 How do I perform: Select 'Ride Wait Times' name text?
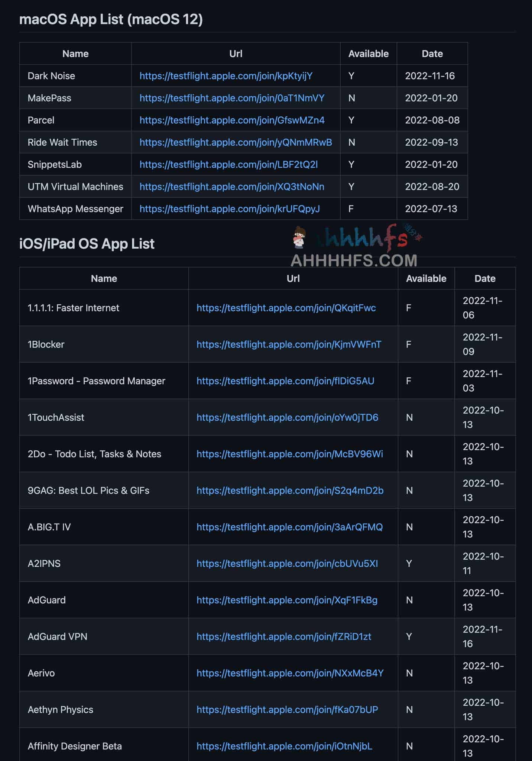point(62,142)
